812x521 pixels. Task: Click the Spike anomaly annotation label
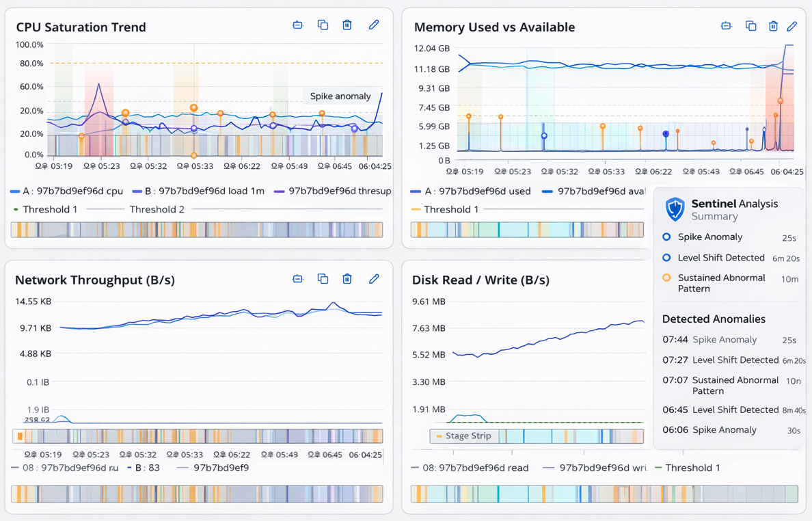pyautogui.click(x=341, y=96)
